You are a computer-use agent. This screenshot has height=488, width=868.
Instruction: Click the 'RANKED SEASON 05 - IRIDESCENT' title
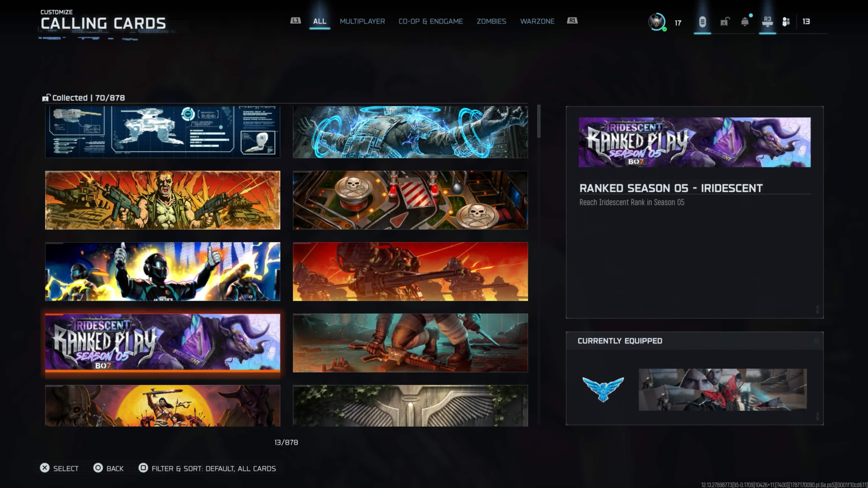[671, 188]
